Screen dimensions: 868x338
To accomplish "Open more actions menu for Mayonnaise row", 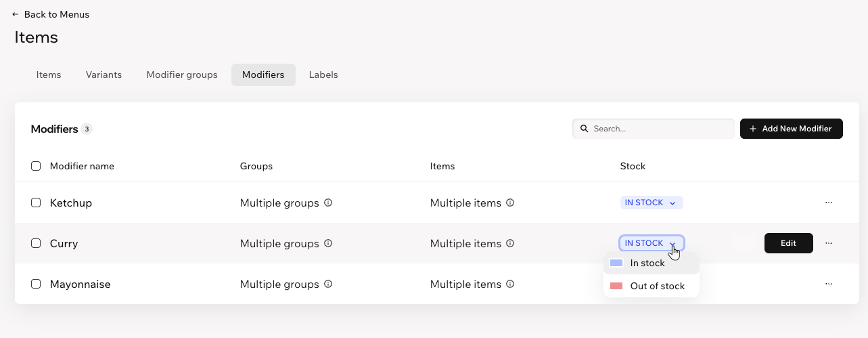I will [829, 284].
